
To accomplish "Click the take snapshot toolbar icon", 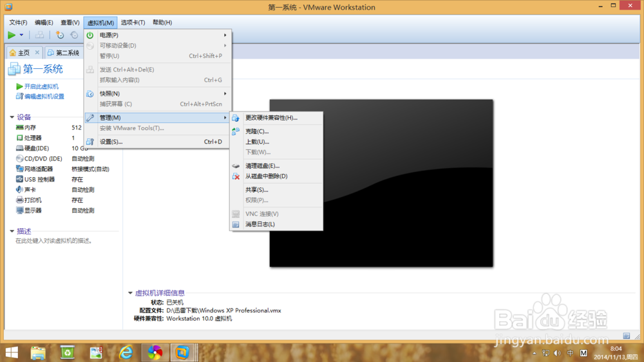I will pyautogui.click(x=60, y=35).
